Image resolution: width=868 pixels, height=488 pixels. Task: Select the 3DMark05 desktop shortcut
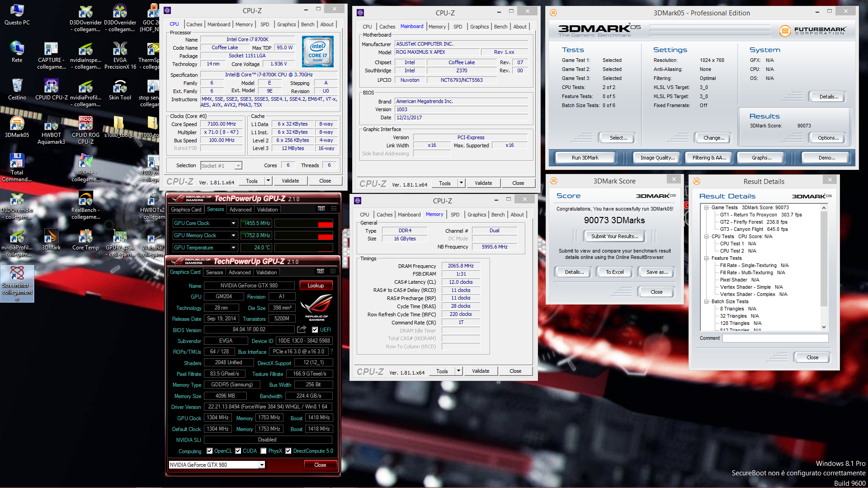(17, 127)
